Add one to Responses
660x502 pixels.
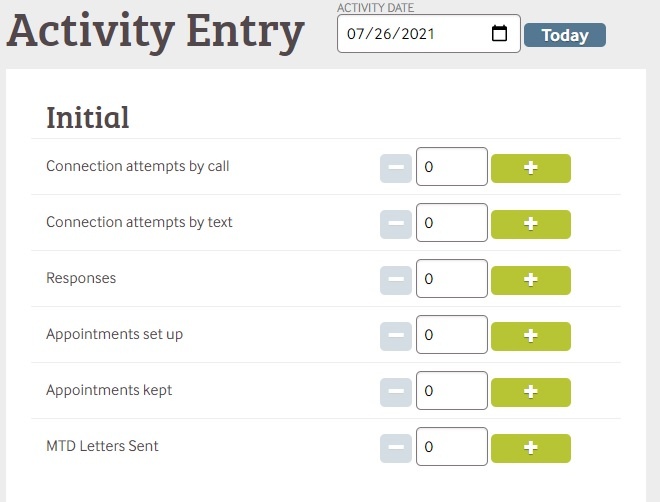[x=530, y=280]
